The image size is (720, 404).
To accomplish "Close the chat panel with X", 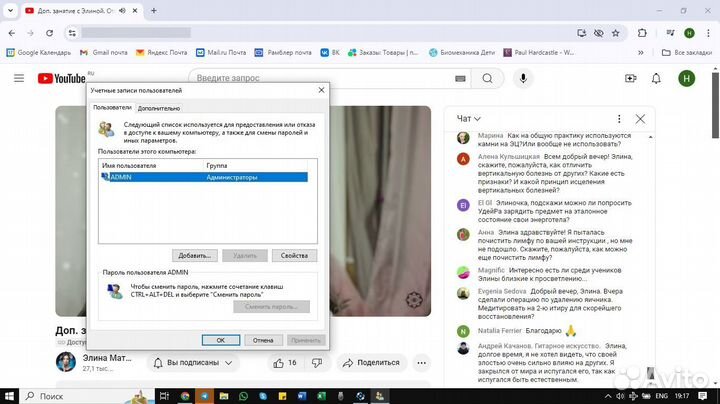I will (640, 119).
